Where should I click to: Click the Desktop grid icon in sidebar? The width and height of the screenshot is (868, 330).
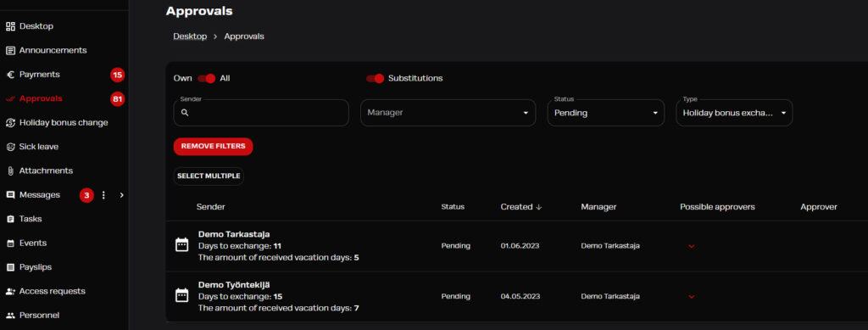[10, 26]
